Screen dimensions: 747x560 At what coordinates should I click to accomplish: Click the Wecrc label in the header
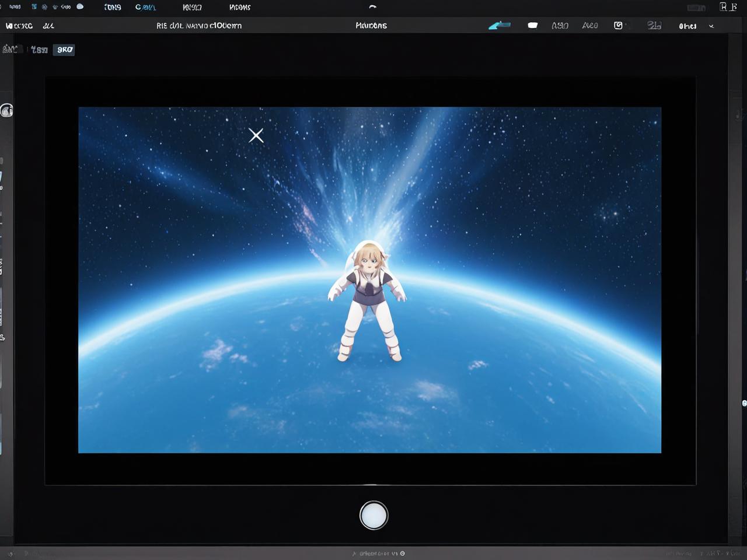19,26
